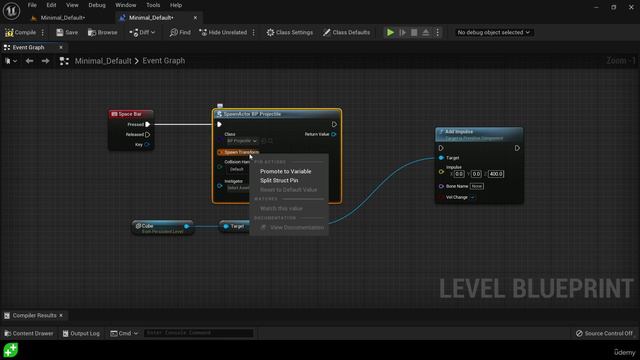The image size is (640, 360).
Task: Click the Key output pin
Action: (x=147, y=144)
